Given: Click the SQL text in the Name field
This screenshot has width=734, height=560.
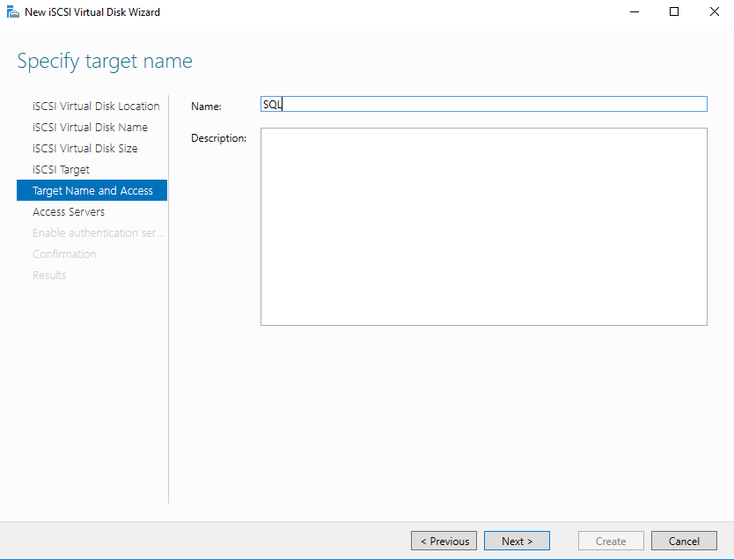Looking at the screenshot, I should click(270, 103).
